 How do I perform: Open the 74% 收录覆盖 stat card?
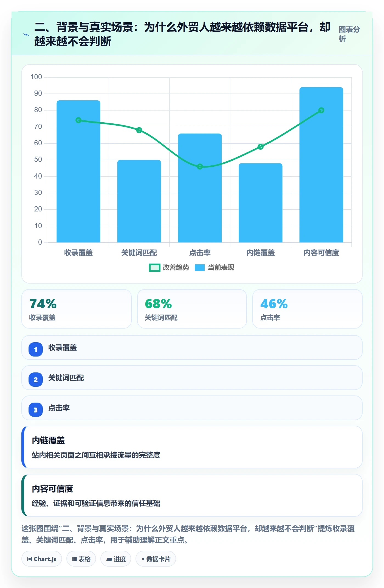click(77, 309)
